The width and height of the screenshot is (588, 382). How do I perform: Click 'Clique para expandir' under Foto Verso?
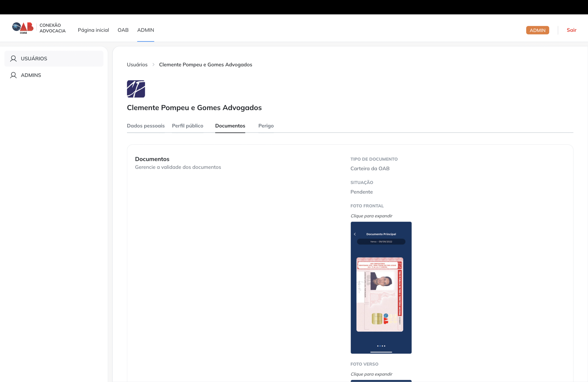(x=371, y=374)
